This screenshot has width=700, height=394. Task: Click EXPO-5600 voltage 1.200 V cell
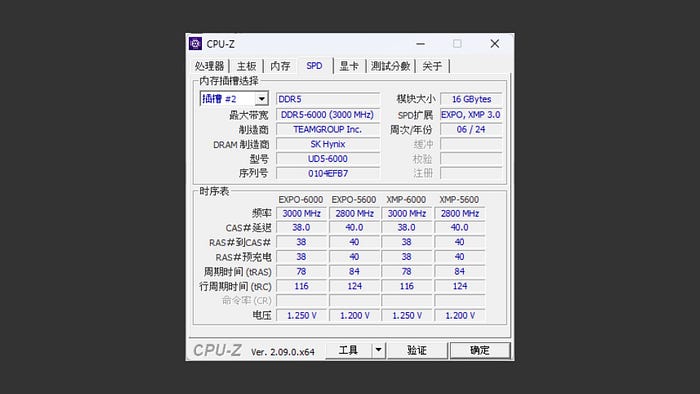(354, 315)
